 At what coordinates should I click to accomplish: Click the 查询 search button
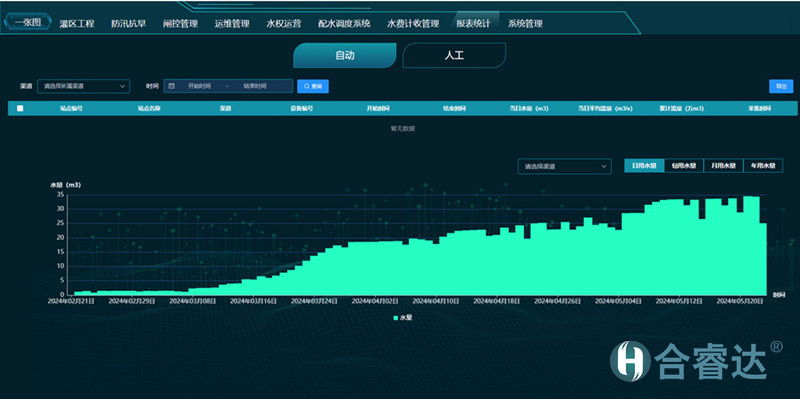[x=313, y=86]
